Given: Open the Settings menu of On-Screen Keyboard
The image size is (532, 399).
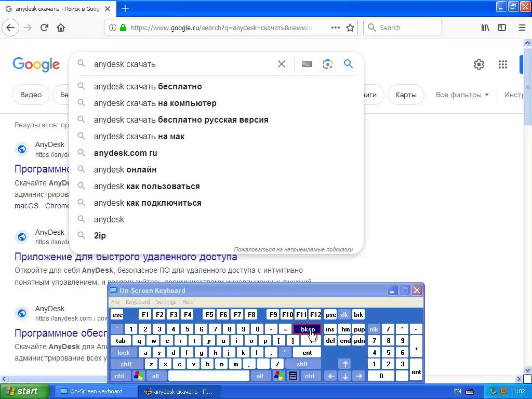Looking at the screenshot, I should click(x=166, y=302).
